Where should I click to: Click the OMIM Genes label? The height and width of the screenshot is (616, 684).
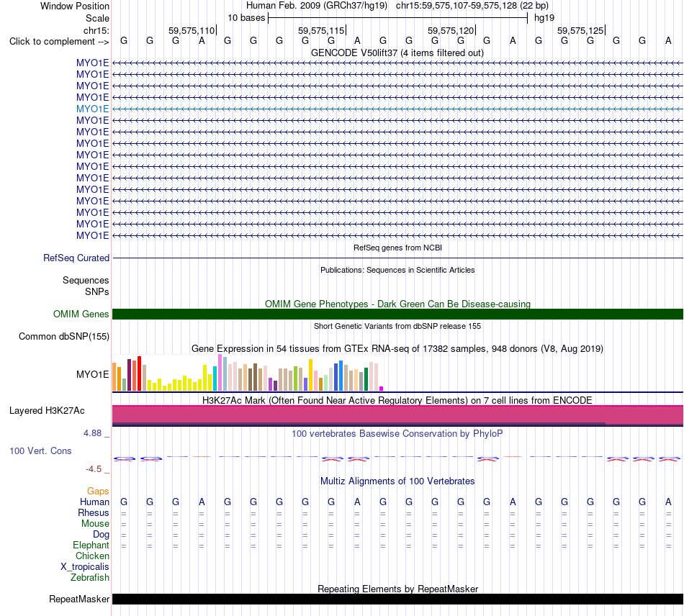click(x=81, y=314)
